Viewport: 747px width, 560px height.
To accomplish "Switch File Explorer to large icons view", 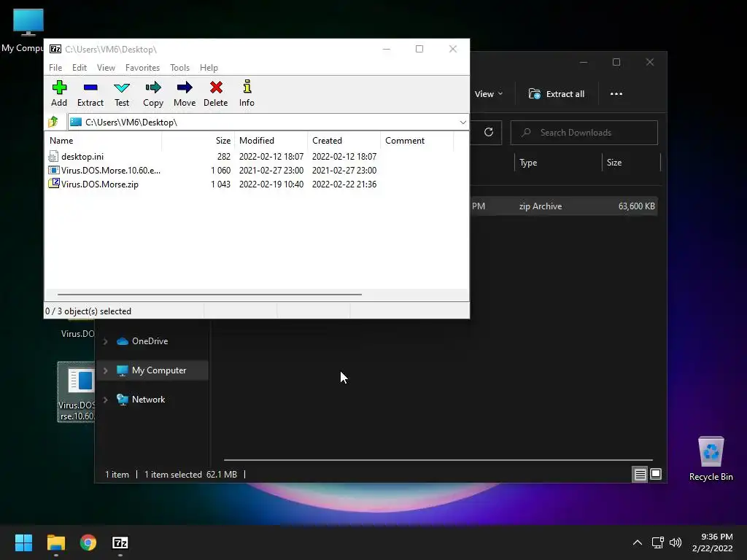I will click(x=656, y=474).
